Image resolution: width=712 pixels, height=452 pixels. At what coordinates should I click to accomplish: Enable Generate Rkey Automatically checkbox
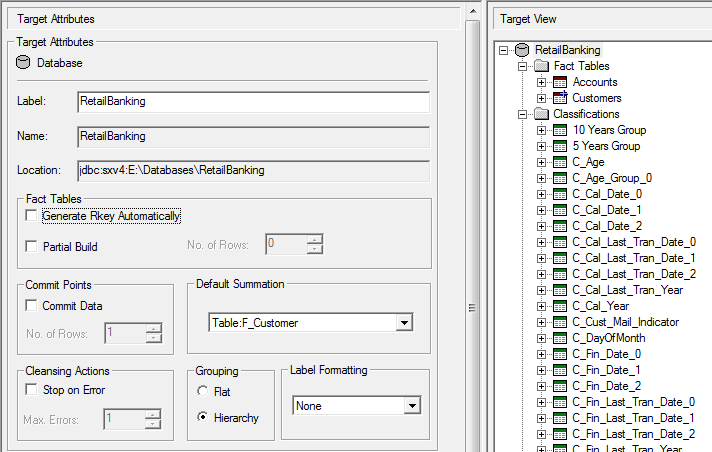click(32, 216)
